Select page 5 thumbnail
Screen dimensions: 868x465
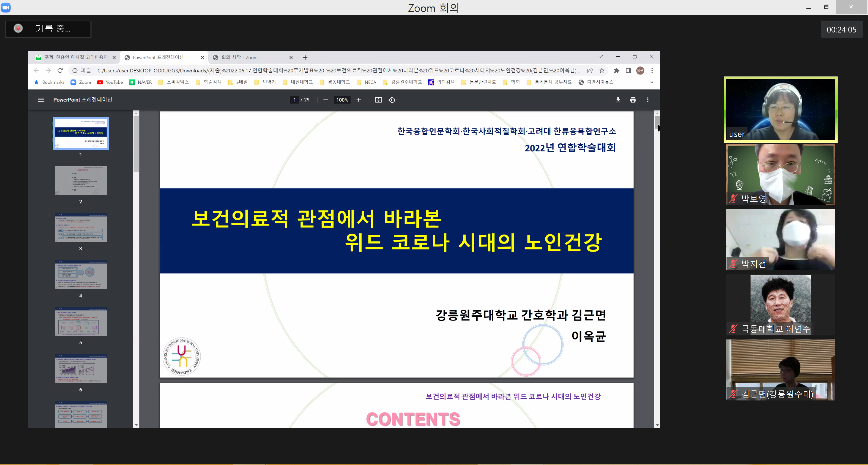(x=81, y=322)
